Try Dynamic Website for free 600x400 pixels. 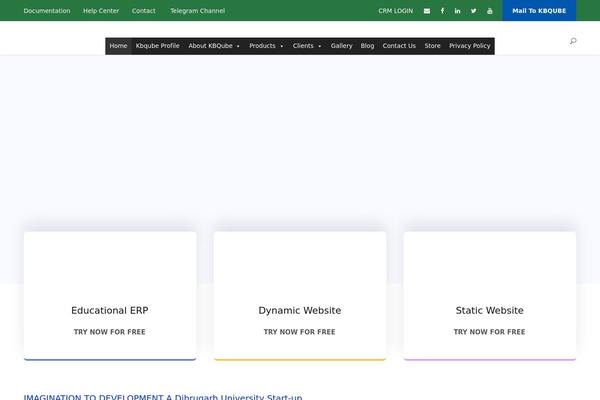click(x=300, y=332)
